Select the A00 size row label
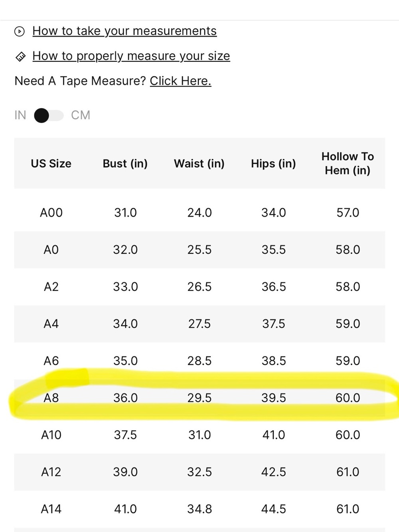 tap(51, 213)
